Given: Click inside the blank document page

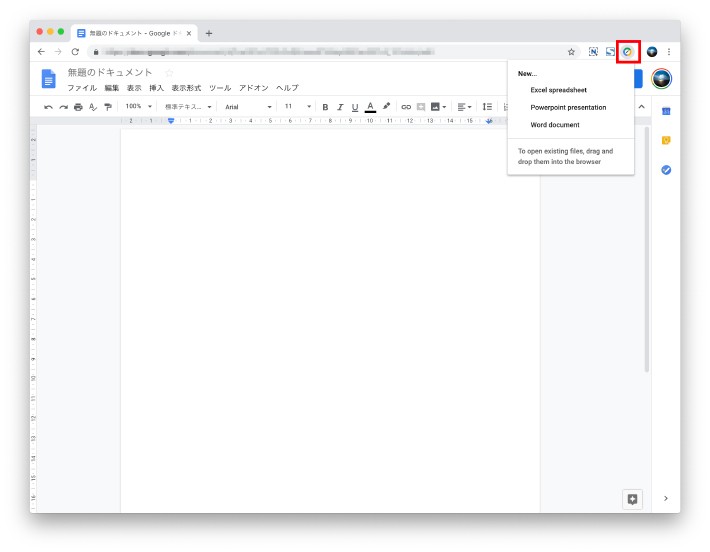Looking at the screenshot, I should click(330, 320).
